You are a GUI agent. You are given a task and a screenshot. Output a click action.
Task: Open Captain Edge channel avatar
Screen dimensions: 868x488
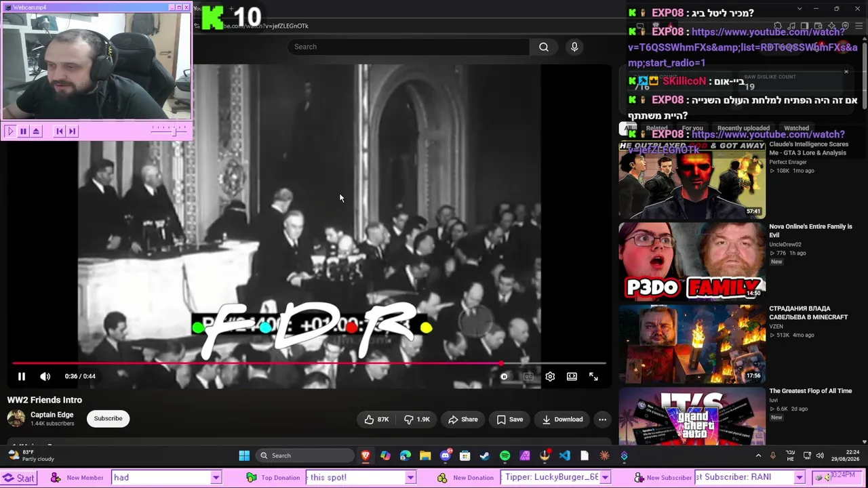(x=16, y=418)
